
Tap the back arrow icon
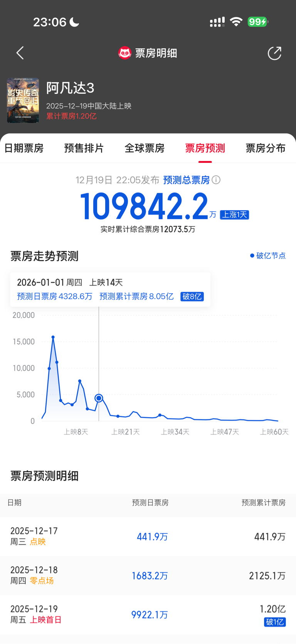click(20, 53)
